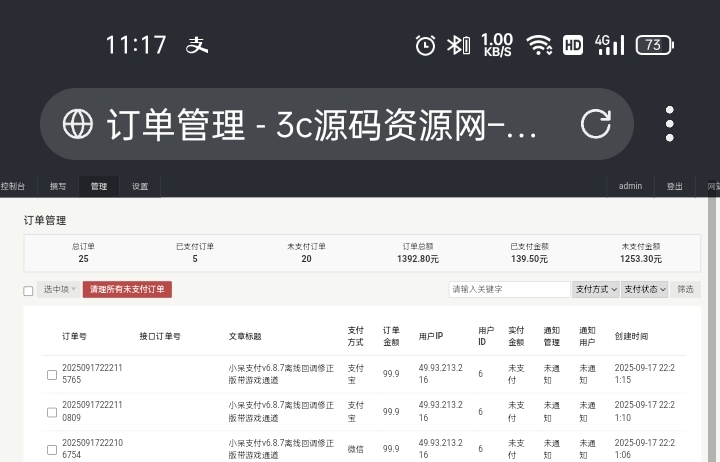Open the 设置 menu
The height and width of the screenshot is (462, 720).
click(x=140, y=186)
